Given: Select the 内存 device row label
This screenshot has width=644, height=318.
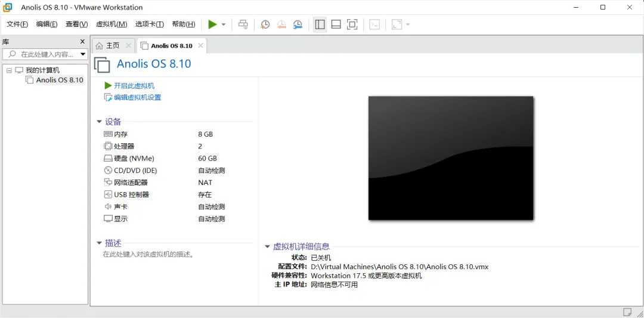Looking at the screenshot, I should click(120, 134).
